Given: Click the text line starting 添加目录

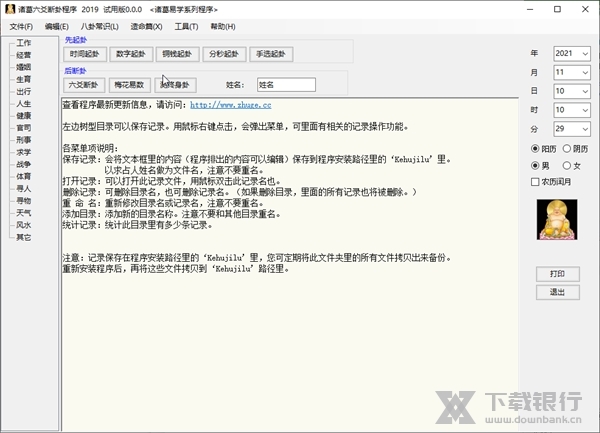Looking at the screenshot, I should point(172,214).
